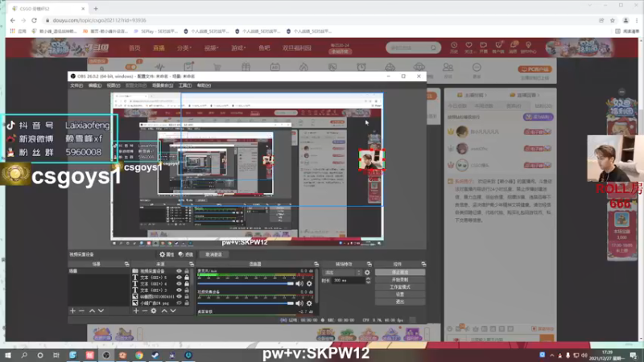Open Steam from the taskbar
The image size is (644, 362).
[x=155, y=355]
